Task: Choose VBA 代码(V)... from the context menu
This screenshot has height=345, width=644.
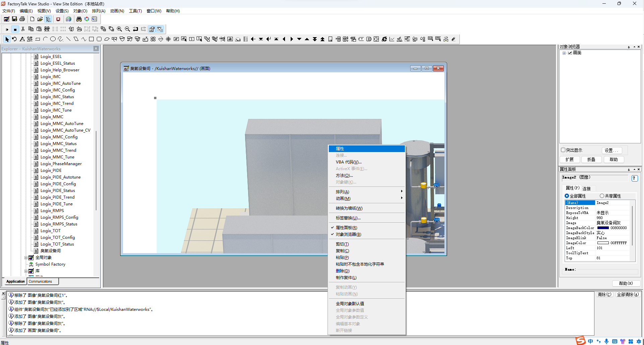Action: pos(367,162)
